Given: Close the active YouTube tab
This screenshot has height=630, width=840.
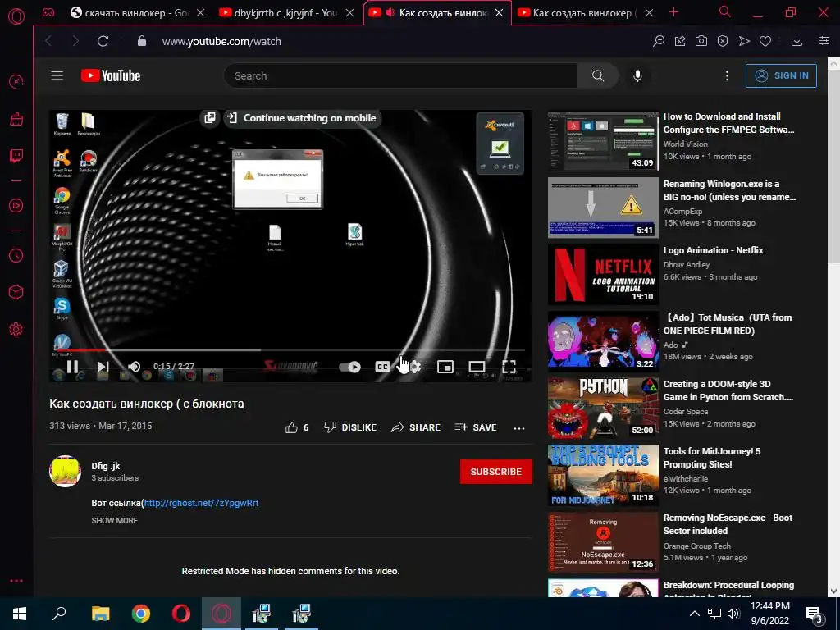Looking at the screenshot, I should pyautogui.click(x=500, y=13).
